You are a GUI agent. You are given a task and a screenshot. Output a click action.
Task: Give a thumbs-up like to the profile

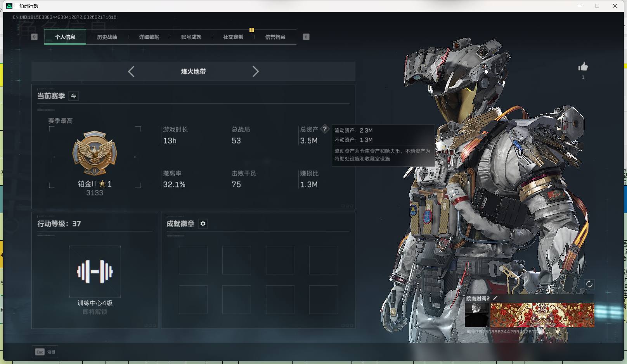pos(583,67)
